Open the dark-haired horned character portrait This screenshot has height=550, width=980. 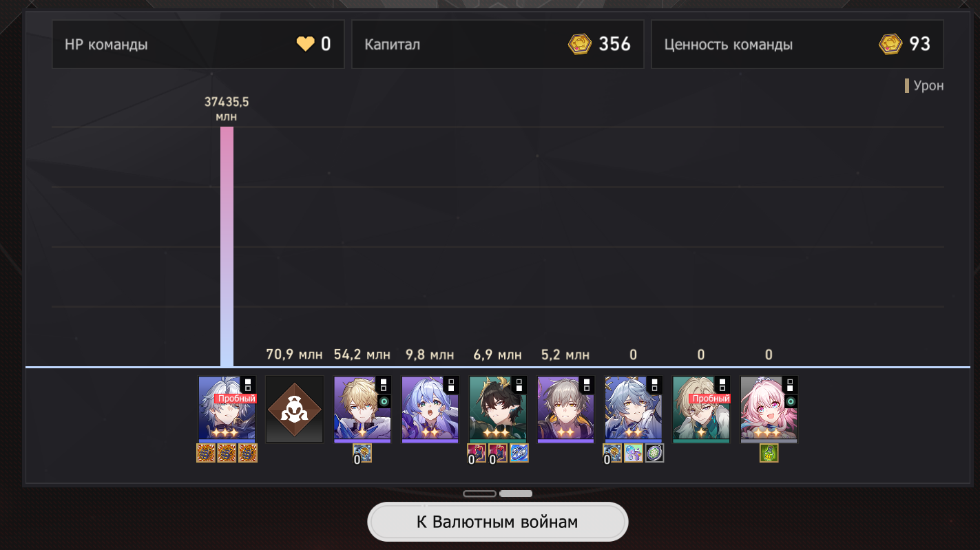498,409
